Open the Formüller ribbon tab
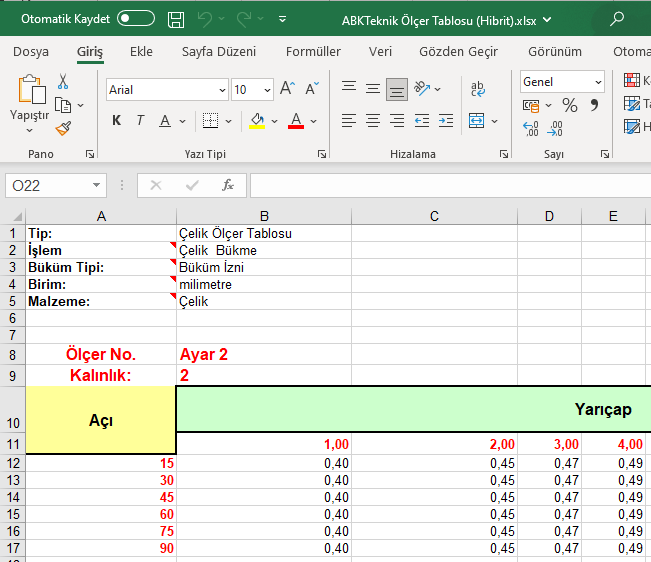Viewport: 651px width, 562px height. [x=313, y=52]
